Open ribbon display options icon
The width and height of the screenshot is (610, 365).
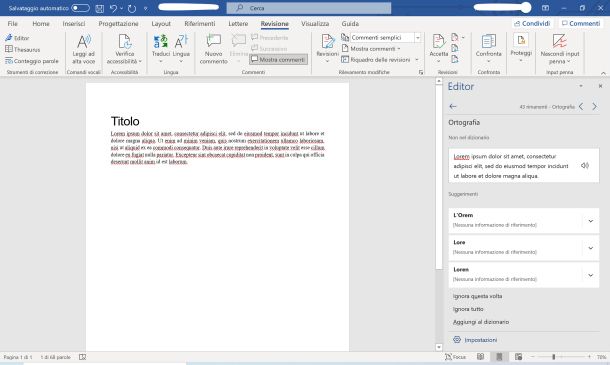(x=545, y=8)
